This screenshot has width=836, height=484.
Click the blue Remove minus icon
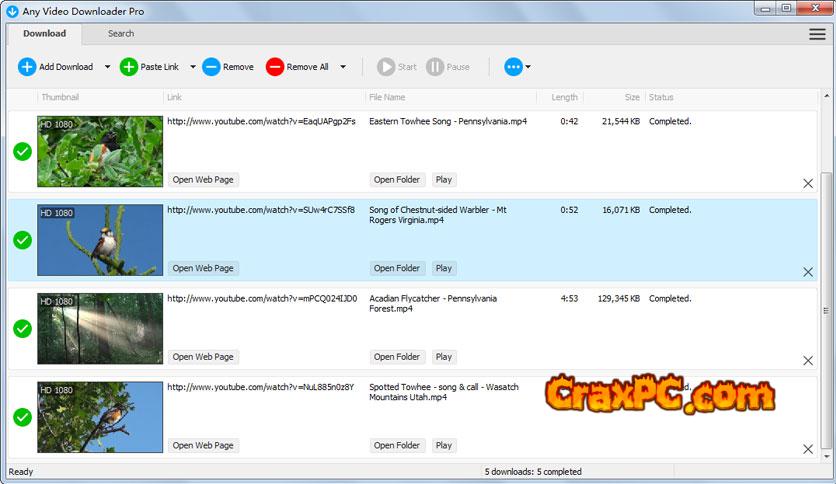211,67
